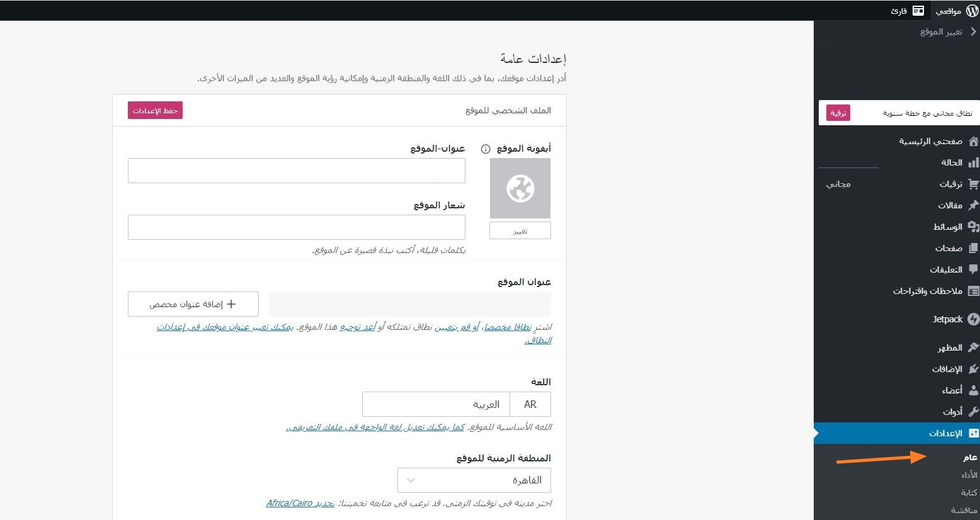Click the عنوان-الموقع site title input field
980x520 pixels.
(x=296, y=171)
